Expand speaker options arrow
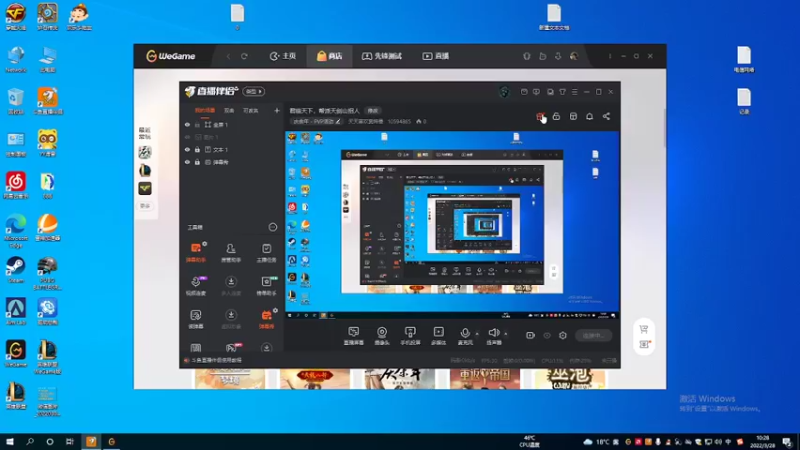 [x=506, y=334]
